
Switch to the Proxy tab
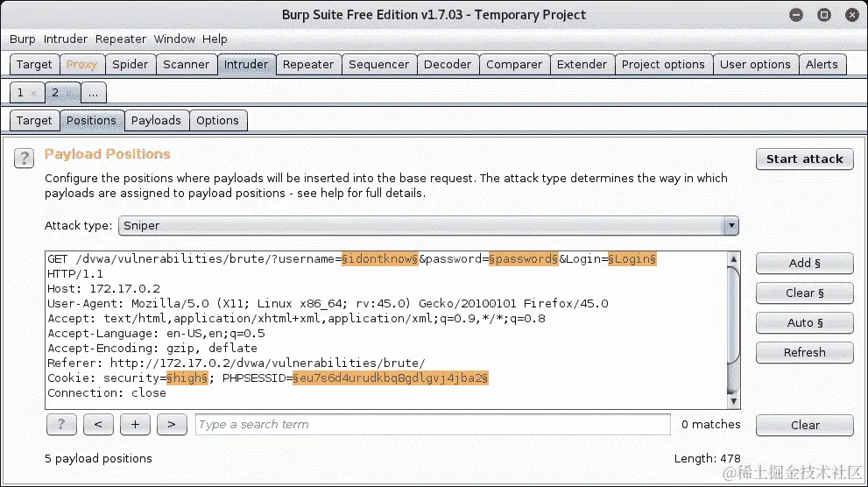(81, 64)
